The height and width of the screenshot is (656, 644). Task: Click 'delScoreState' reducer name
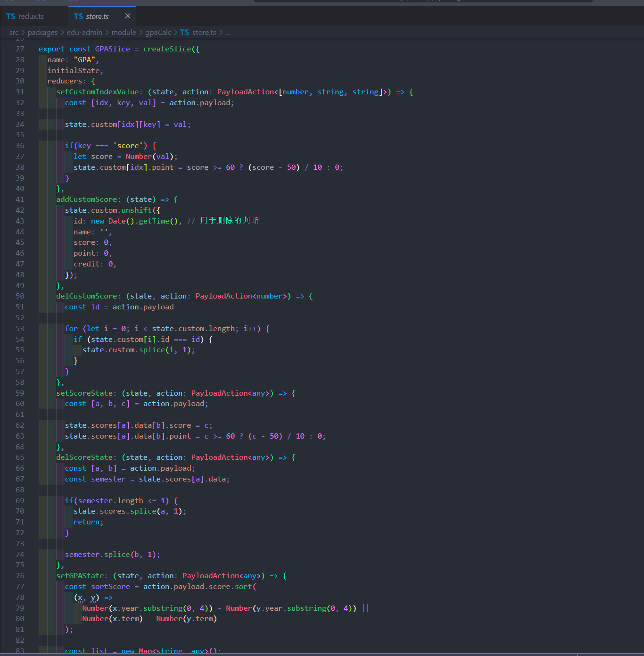click(x=84, y=457)
